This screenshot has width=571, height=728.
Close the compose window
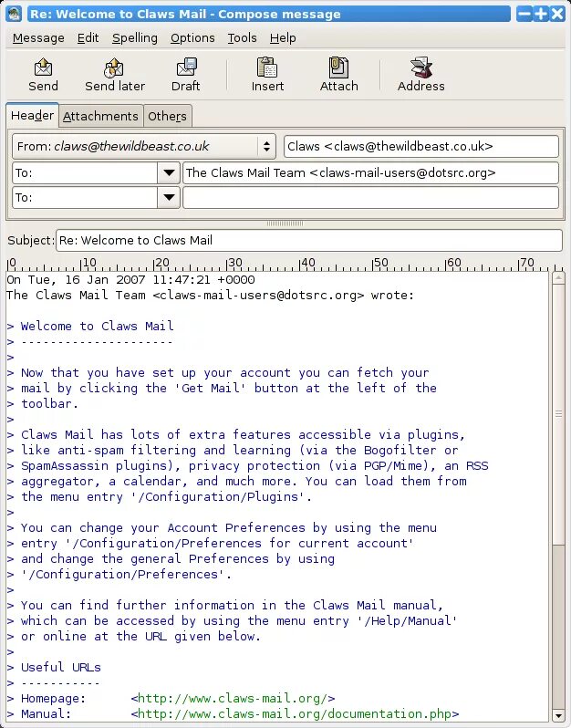coord(556,14)
